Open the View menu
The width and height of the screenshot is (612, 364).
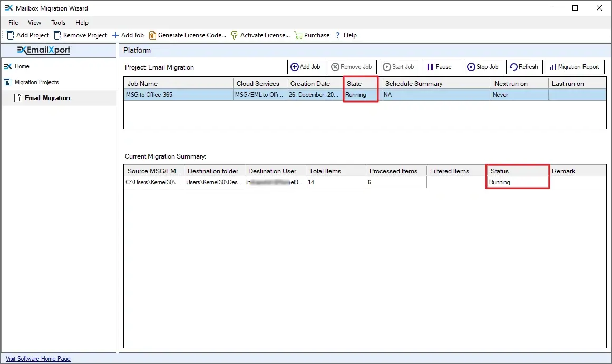click(34, 23)
